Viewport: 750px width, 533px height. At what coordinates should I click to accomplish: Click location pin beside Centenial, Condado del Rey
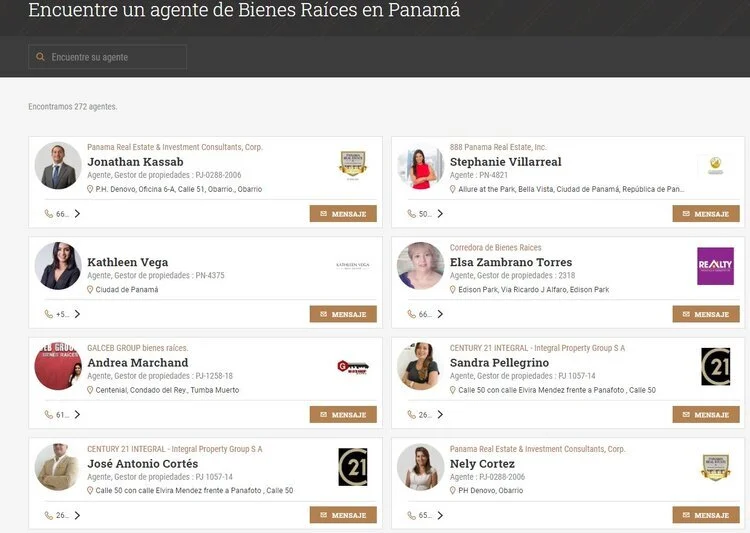(x=89, y=390)
